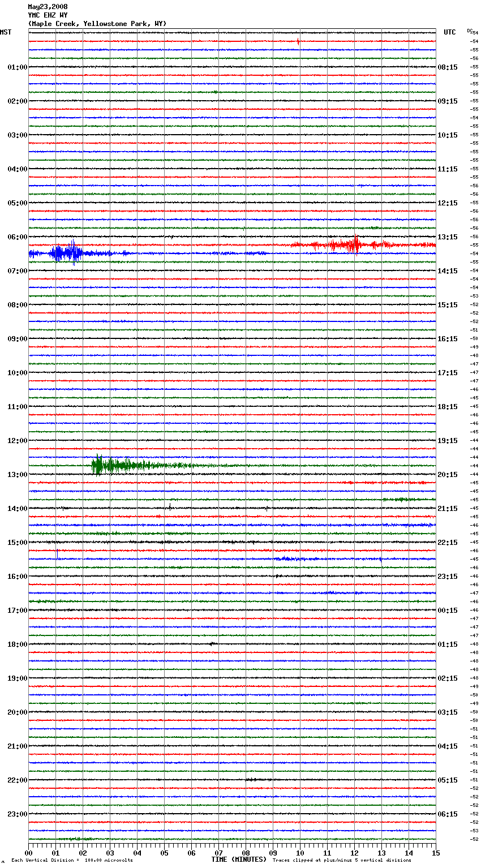Image resolution: width=481 pixels, height=868 pixels.
Task: Select the 23:00 MST row label
Action: tap(18, 814)
